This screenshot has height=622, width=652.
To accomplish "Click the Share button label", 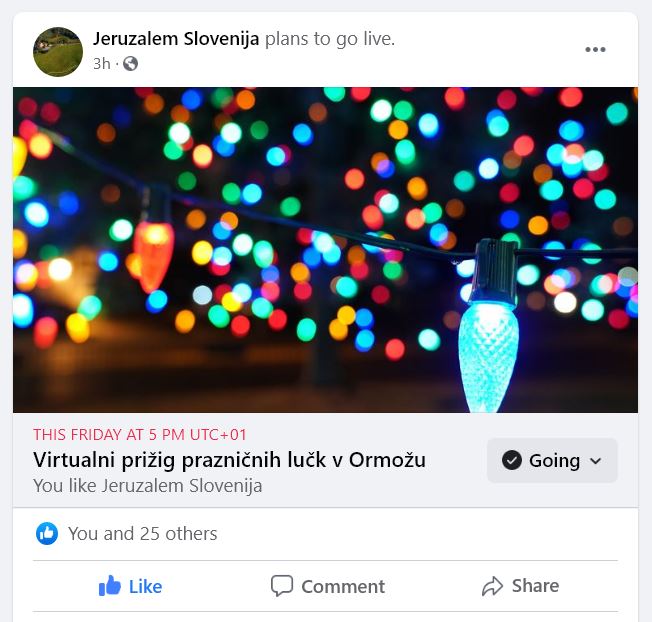I will (x=536, y=585).
